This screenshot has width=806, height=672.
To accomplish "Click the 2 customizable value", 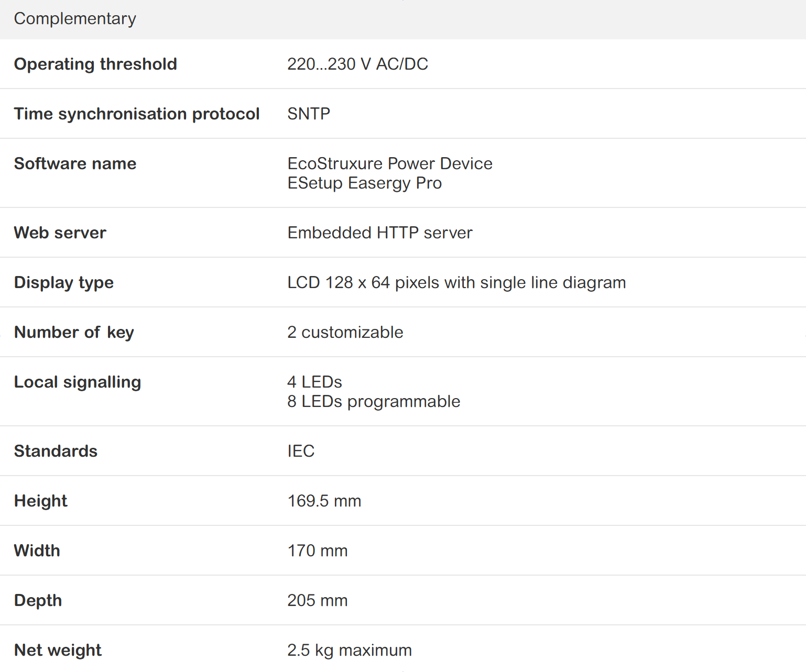I will click(345, 332).
